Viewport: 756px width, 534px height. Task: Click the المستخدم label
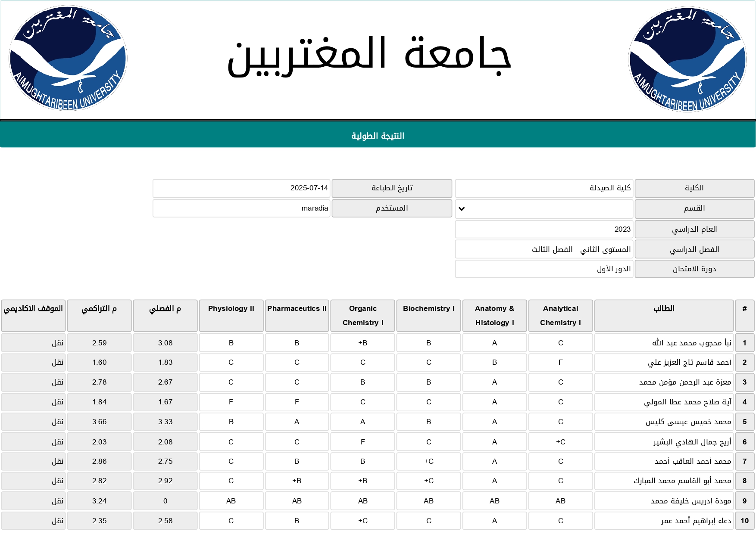click(392, 208)
